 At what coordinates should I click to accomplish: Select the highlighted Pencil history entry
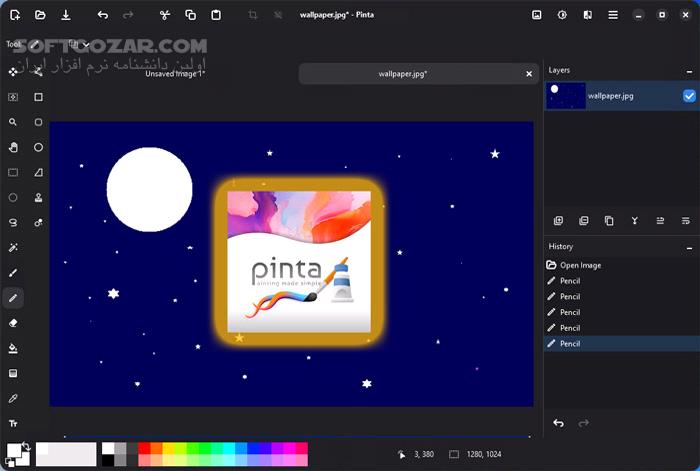[x=621, y=344]
